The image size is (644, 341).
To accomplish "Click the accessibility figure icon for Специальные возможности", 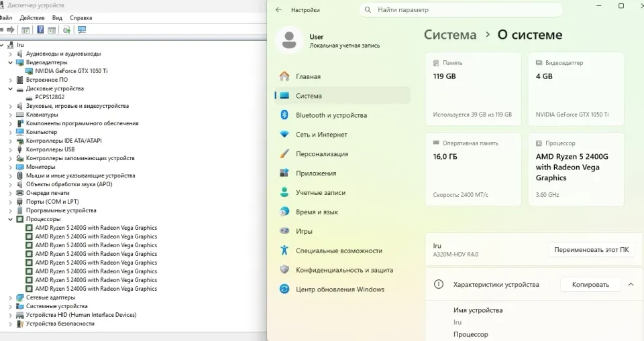I will click(284, 250).
